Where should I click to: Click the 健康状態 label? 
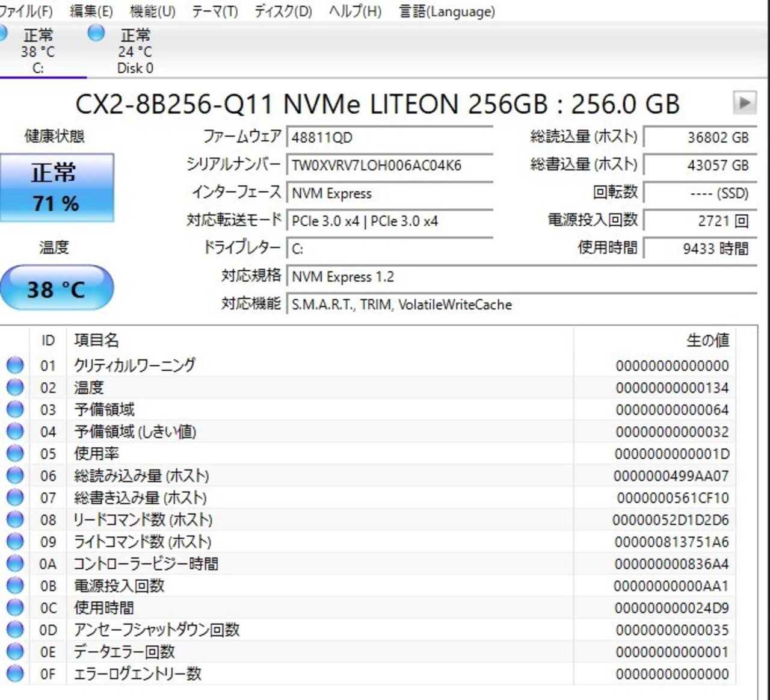tap(54, 136)
